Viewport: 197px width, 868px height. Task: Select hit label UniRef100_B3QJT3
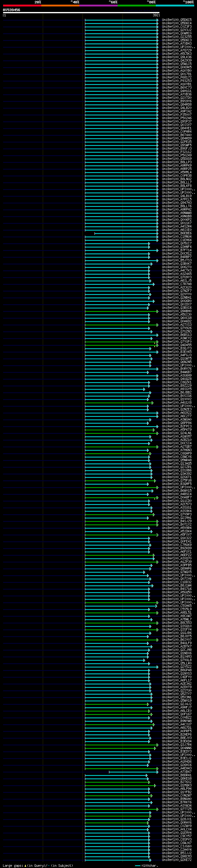pos(177,349)
